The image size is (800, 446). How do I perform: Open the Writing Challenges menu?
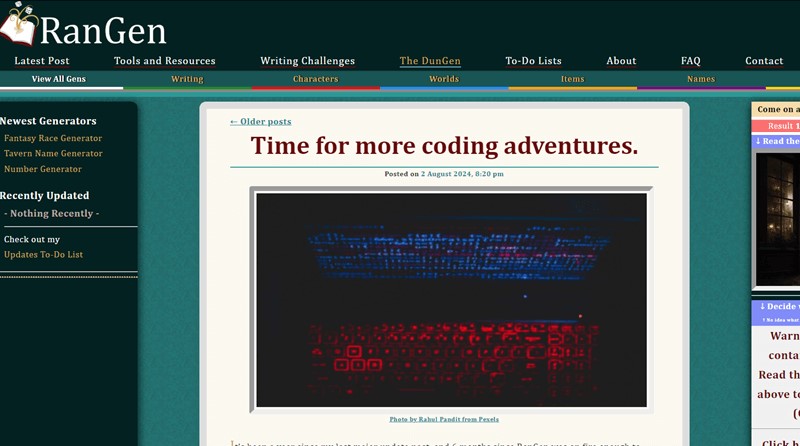point(307,61)
